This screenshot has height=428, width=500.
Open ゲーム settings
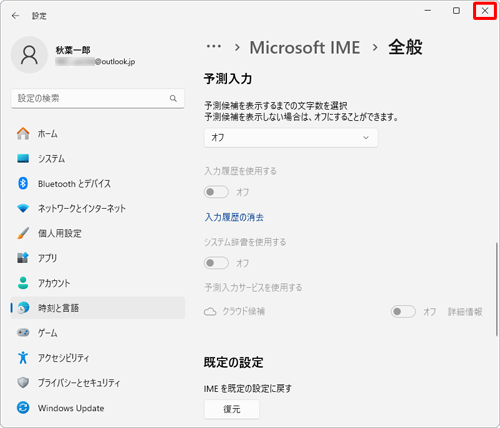98,333
